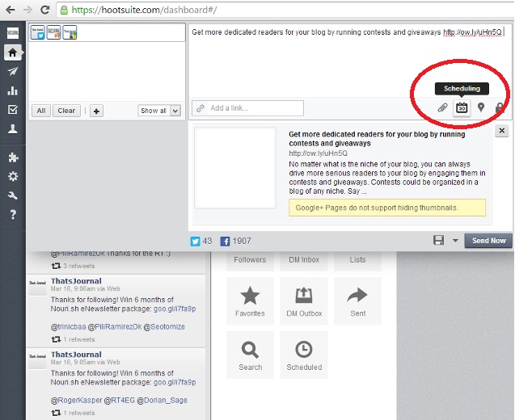Click the Add a link field
515x420 pixels.
pyautogui.click(x=247, y=108)
